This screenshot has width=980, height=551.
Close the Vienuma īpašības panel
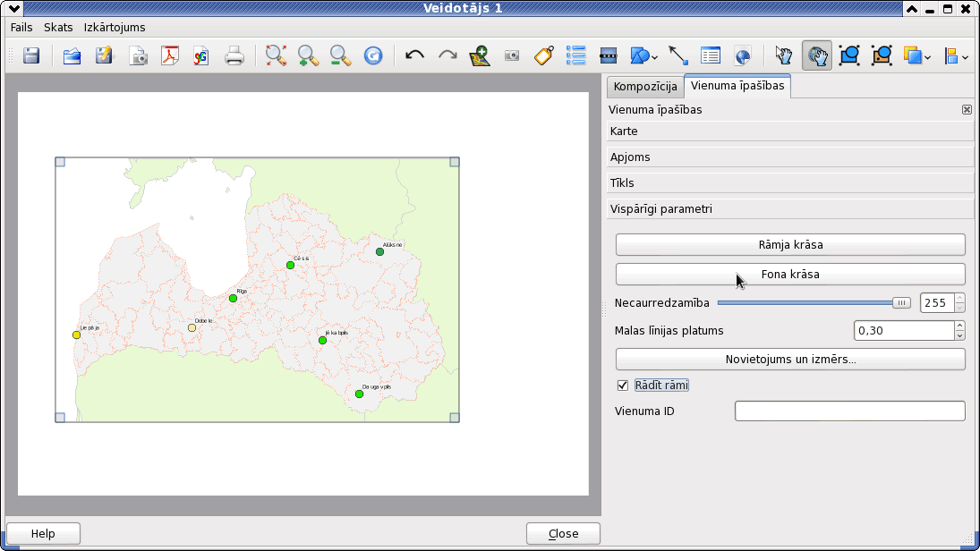pos(967,110)
